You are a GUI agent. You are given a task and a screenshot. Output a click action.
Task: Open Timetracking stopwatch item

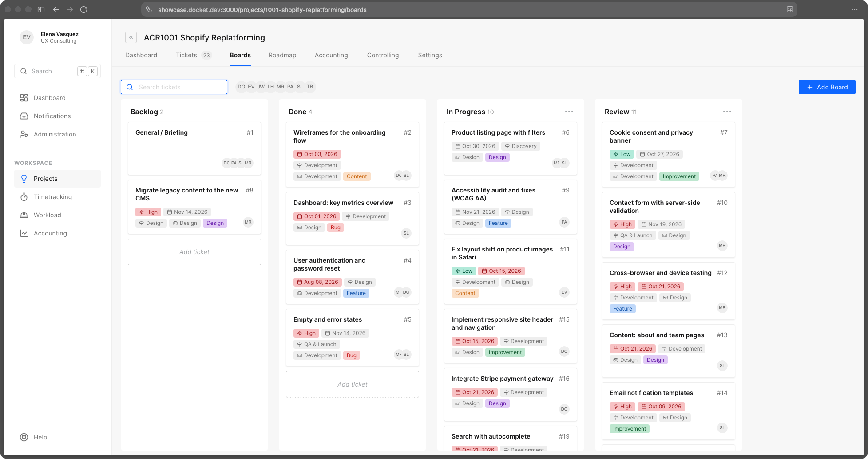[x=57, y=197]
